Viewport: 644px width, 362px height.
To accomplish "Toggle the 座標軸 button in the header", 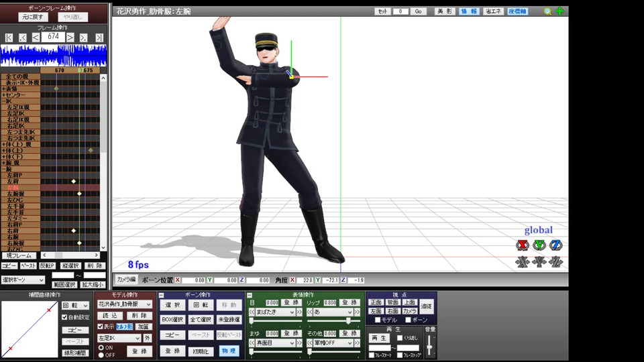I will (517, 11).
